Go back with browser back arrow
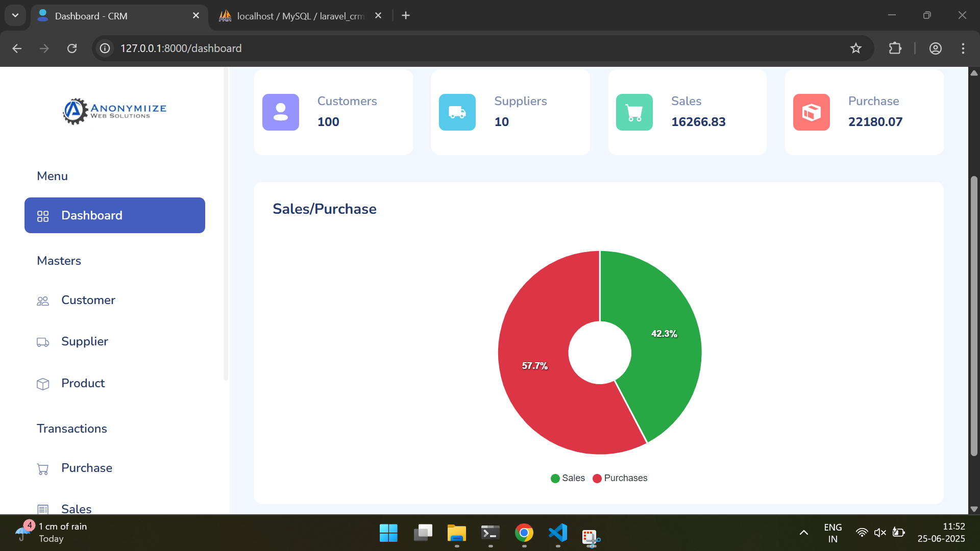This screenshot has height=551, width=980. coord(17,48)
